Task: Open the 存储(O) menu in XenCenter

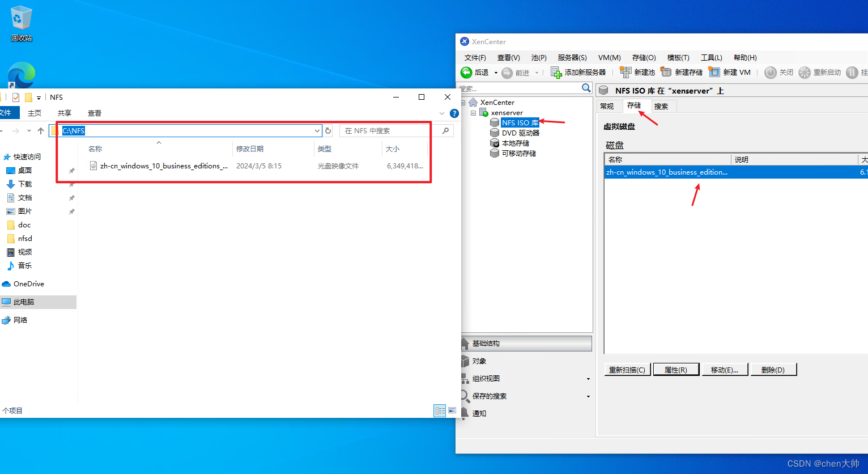Action: pyautogui.click(x=644, y=58)
